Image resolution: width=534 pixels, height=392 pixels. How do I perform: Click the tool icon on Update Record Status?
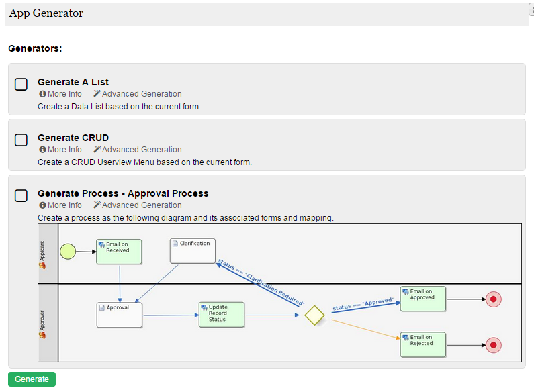click(204, 307)
